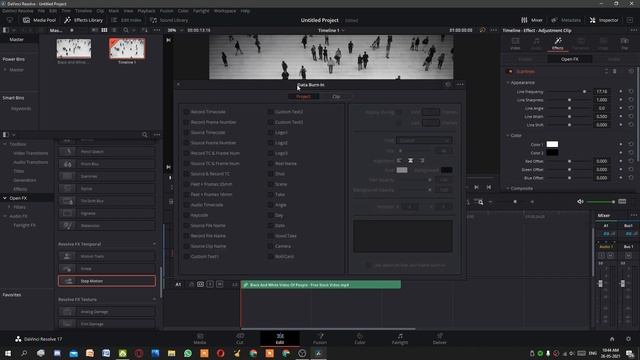640x360 pixels.
Task: Reset Line Frequency parameter
Action: click(x=631, y=91)
